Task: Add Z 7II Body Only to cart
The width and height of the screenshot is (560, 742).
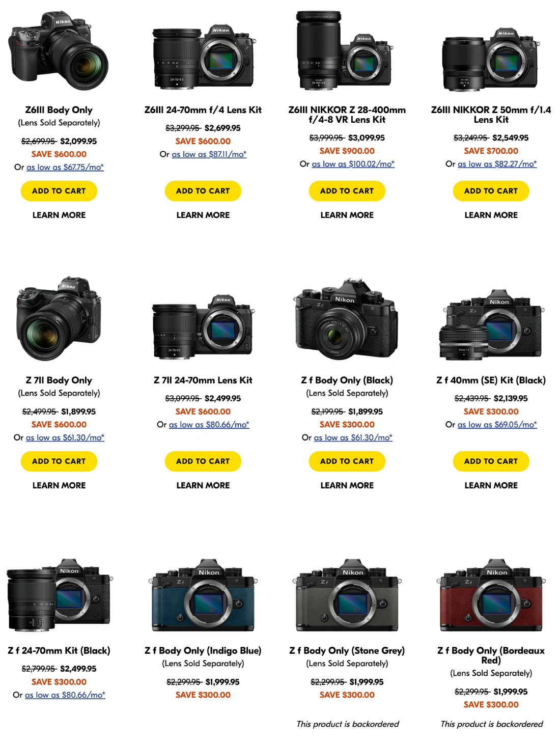Action: pos(59,461)
